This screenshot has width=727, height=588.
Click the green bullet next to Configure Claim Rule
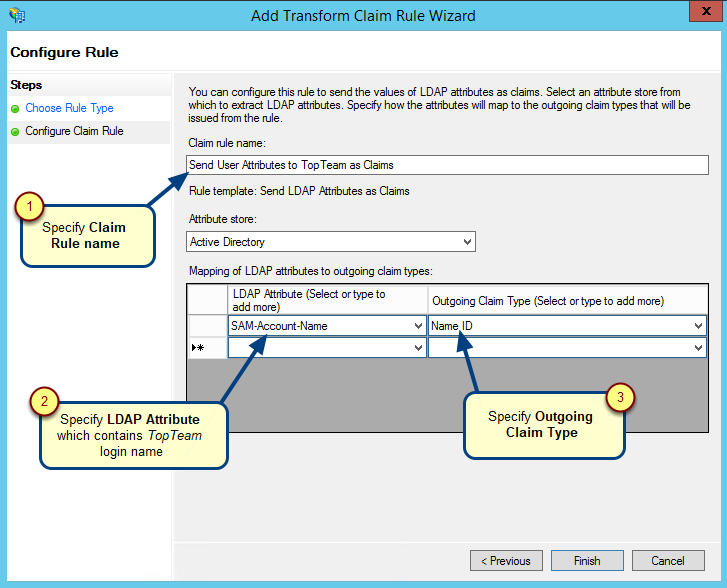point(15,132)
